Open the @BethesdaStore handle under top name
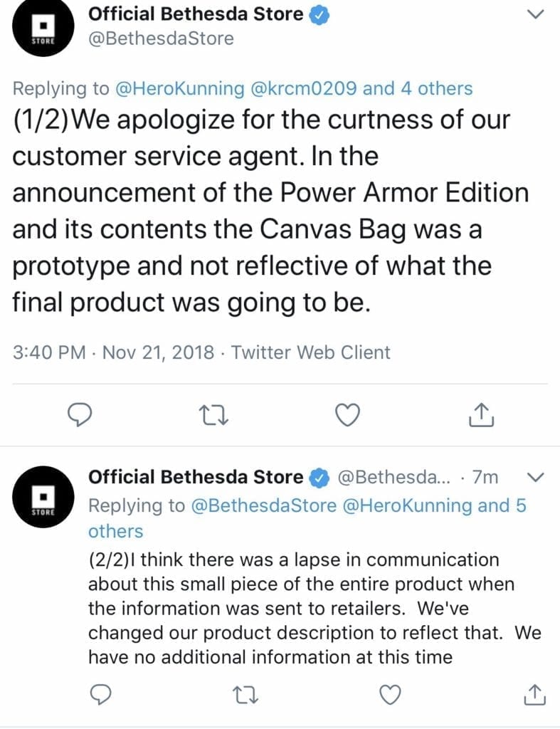The height and width of the screenshot is (729, 560). (161, 38)
